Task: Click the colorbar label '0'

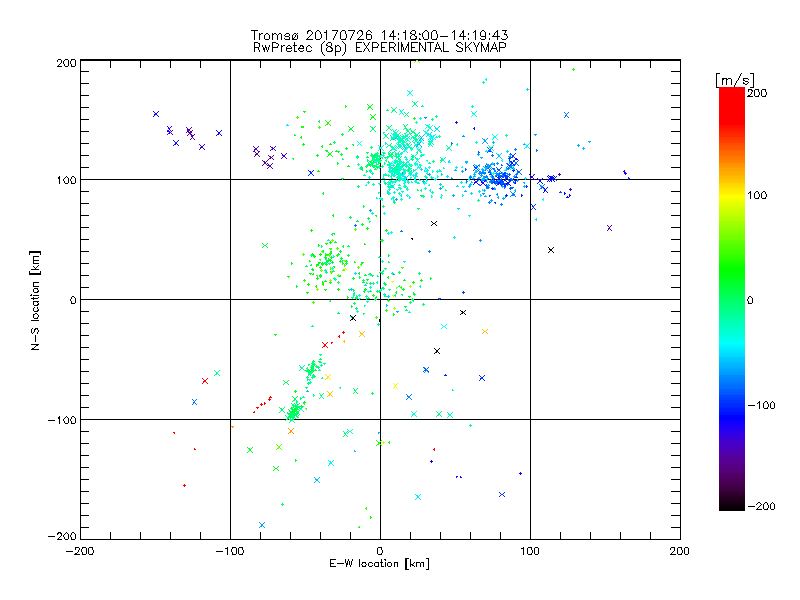Action: coord(750,300)
